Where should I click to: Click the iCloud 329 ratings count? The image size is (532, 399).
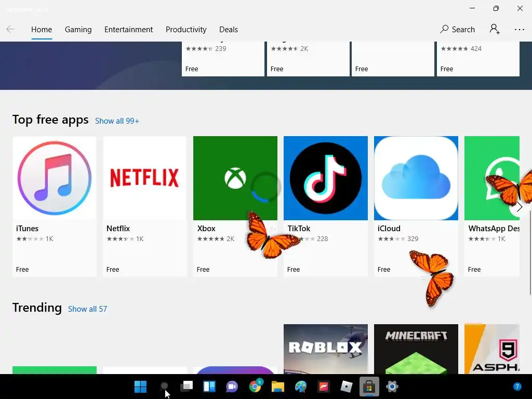point(413,239)
